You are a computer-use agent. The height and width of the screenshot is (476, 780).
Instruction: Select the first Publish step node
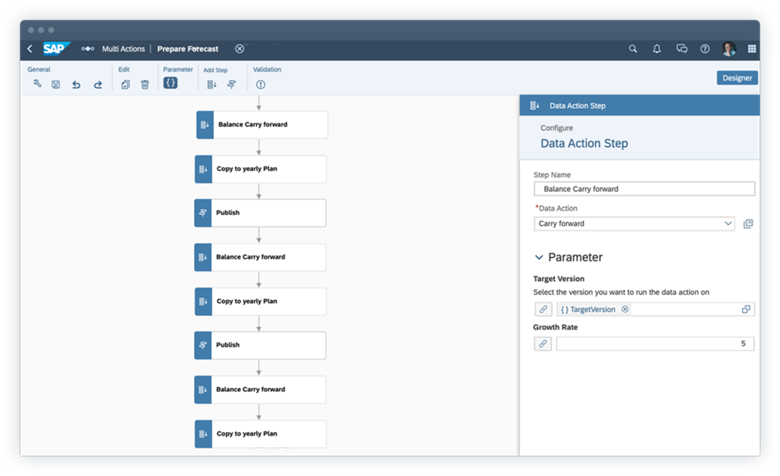click(260, 213)
